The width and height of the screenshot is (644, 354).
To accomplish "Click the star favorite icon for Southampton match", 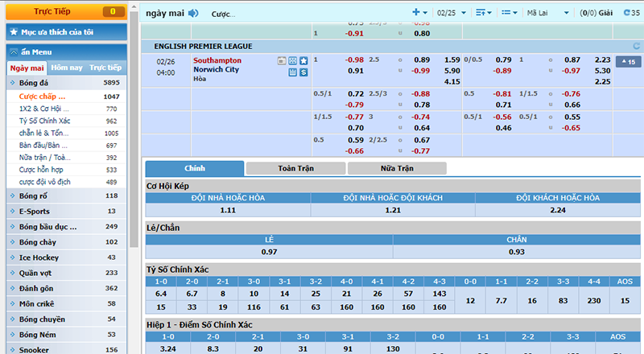I will click(303, 60).
